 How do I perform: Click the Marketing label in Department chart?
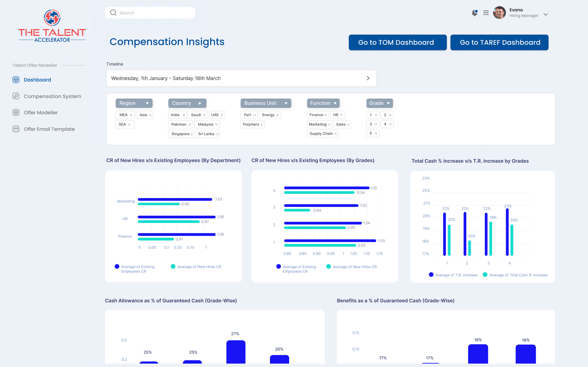[x=126, y=201]
